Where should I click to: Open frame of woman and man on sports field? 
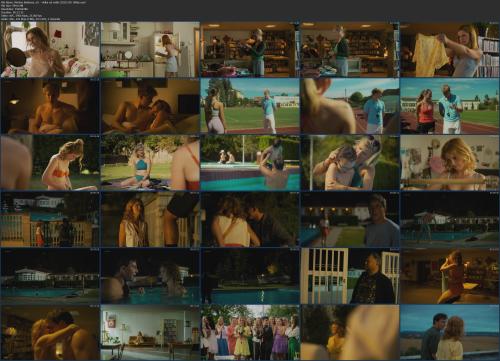(250, 106)
